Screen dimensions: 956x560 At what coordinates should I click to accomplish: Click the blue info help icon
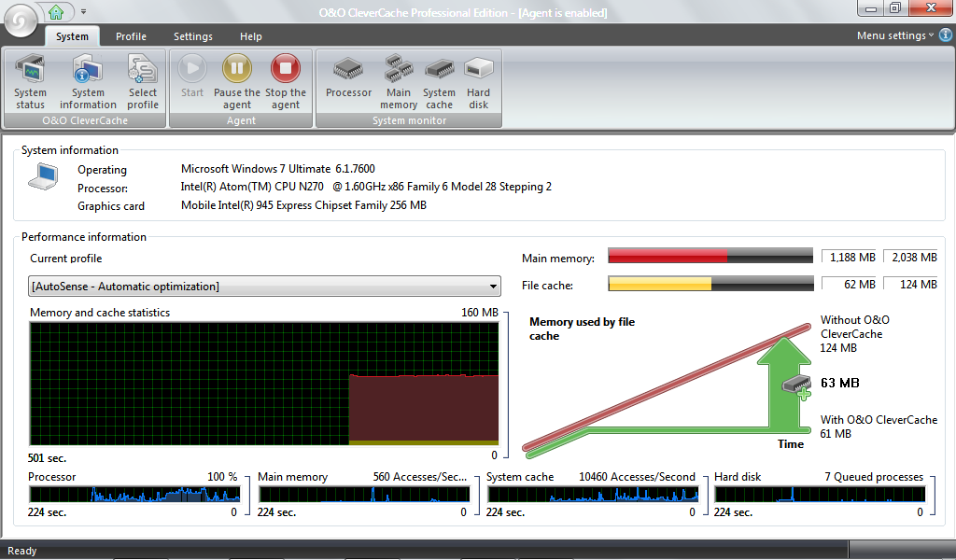(946, 35)
